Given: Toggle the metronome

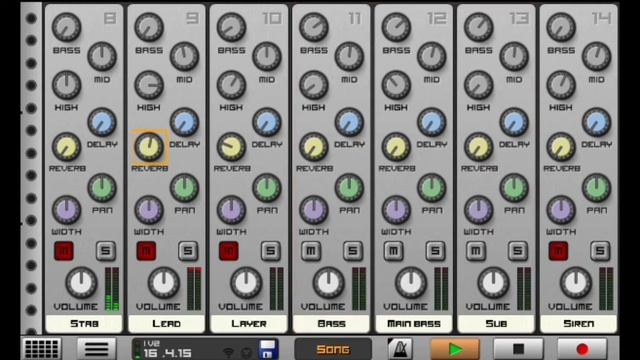Looking at the screenshot, I should (x=400, y=349).
